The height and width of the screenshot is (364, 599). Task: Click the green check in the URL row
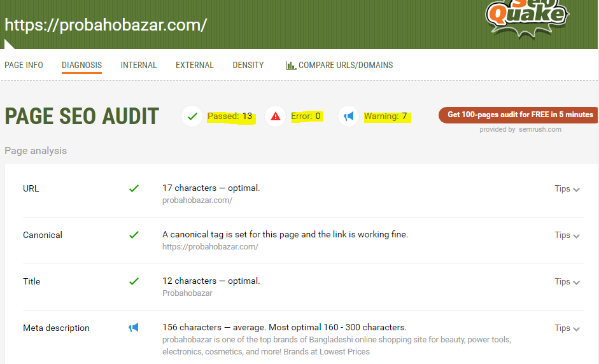click(134, 188)
